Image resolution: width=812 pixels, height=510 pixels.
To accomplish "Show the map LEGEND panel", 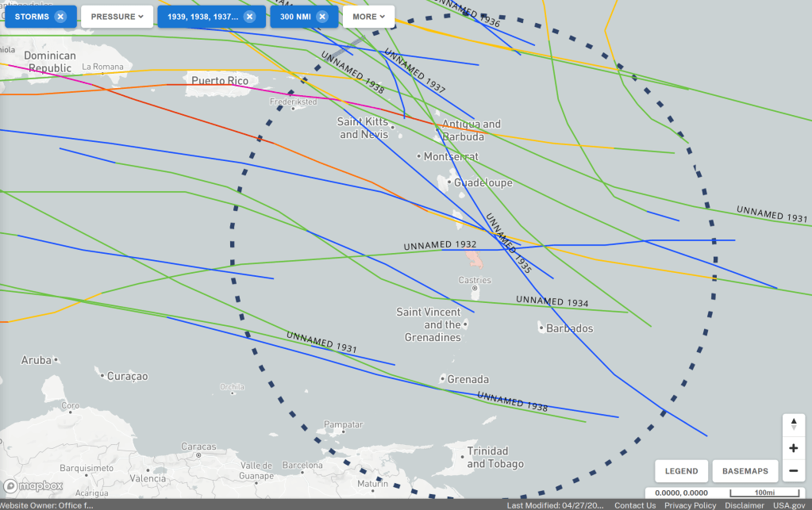I will (x=681, y=471).
